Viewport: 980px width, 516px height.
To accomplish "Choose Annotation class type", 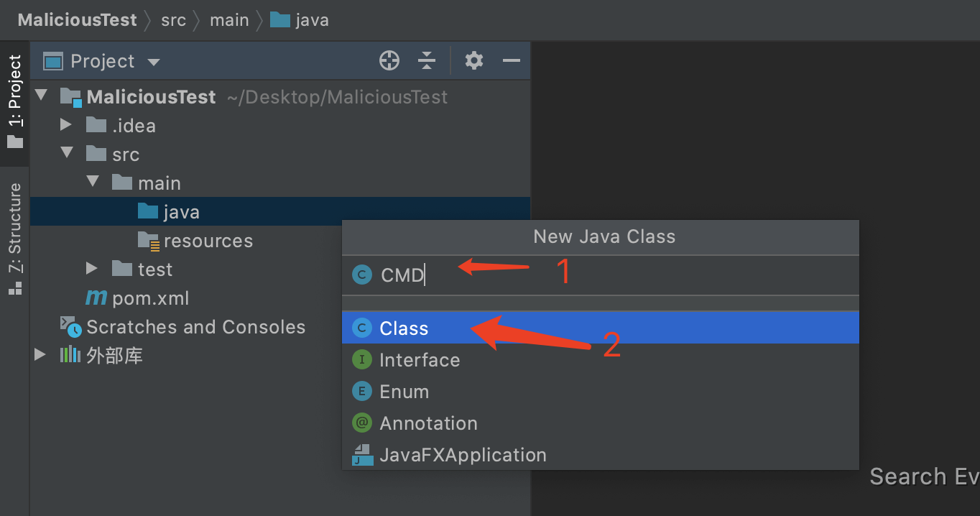I will 428,423.
